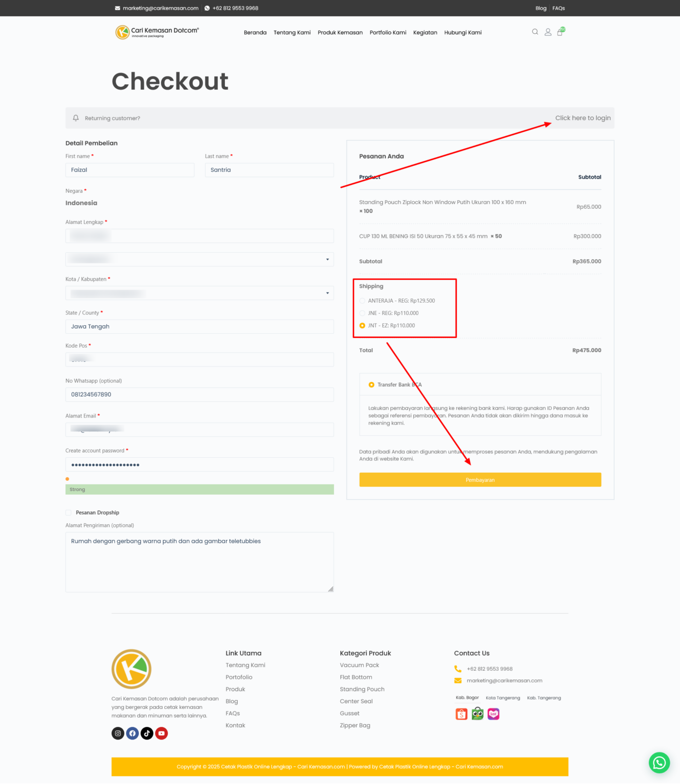Open the TikTok icon in footer
The height and width of the screenshot is (784, 680).
147,733
